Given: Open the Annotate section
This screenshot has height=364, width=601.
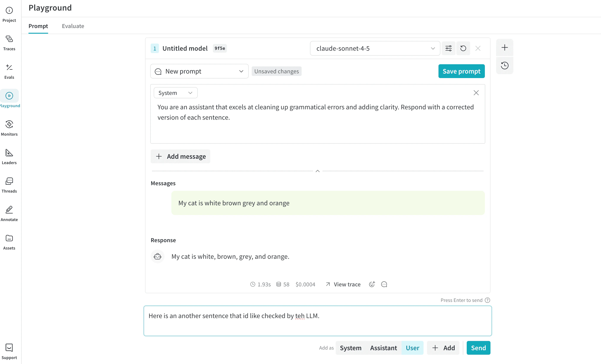Looking at the screenshot, I should 9,213.
